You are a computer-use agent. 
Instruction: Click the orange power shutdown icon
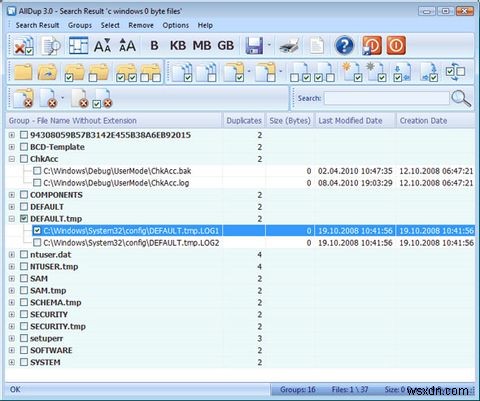pyautogui.click(x=396, y=45)
